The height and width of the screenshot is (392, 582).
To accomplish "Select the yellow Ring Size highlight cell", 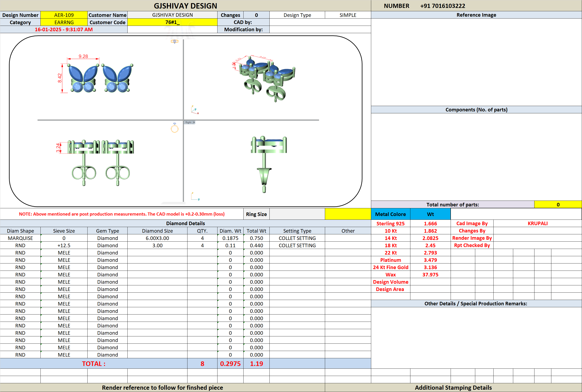I will coord(348,214).
